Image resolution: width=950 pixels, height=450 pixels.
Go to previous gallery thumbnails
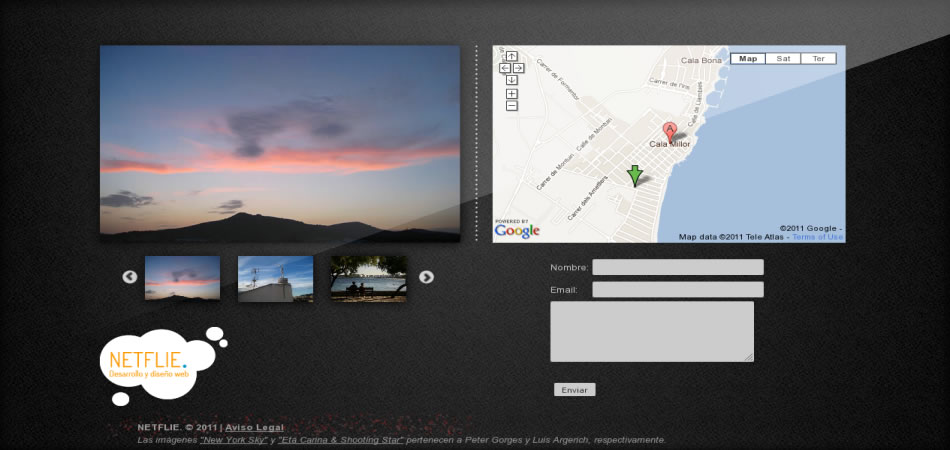[x=130, y=277]
